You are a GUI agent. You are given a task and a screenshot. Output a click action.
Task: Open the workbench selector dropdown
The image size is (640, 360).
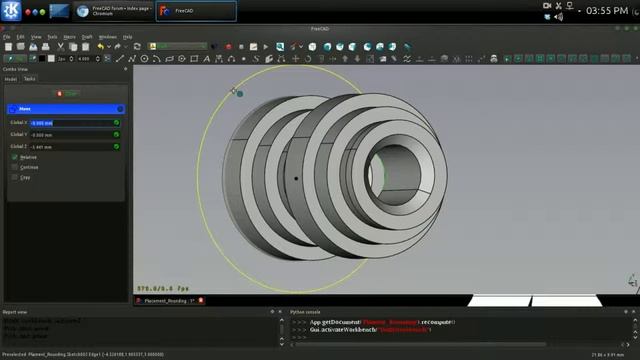(178, 47)
